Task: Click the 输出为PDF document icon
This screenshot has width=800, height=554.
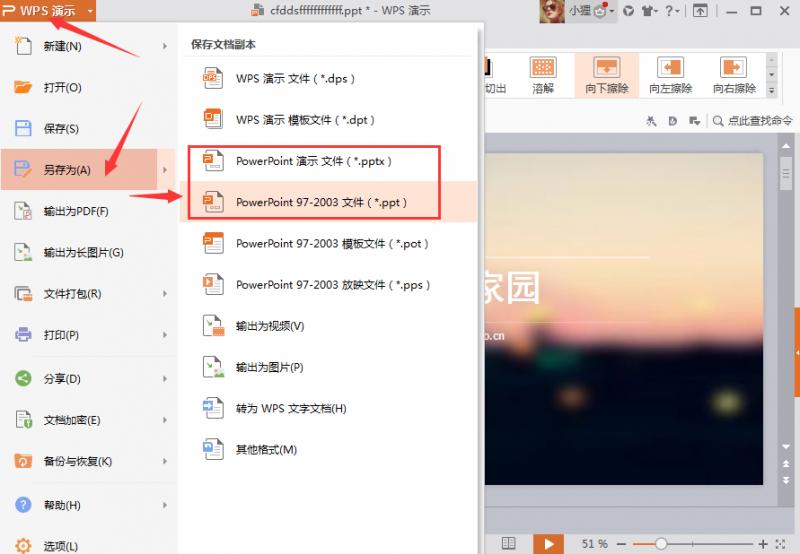Action: tap(23, 211)
